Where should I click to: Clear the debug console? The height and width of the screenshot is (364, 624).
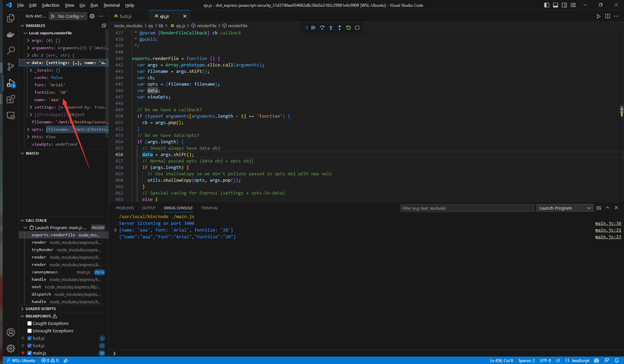pos(599,208)
